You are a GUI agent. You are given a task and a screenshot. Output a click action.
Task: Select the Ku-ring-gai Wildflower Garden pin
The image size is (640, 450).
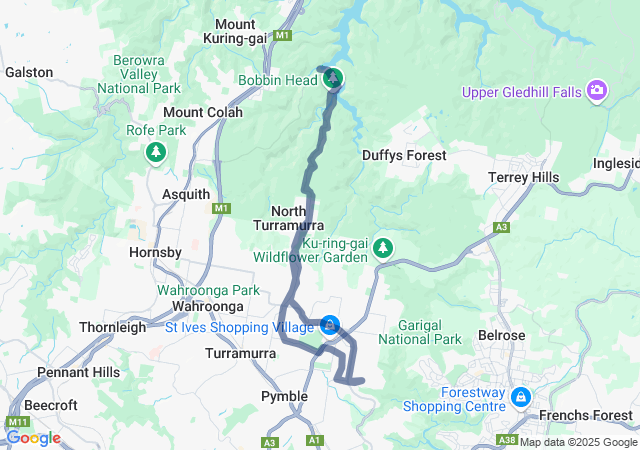pos(382,249)
